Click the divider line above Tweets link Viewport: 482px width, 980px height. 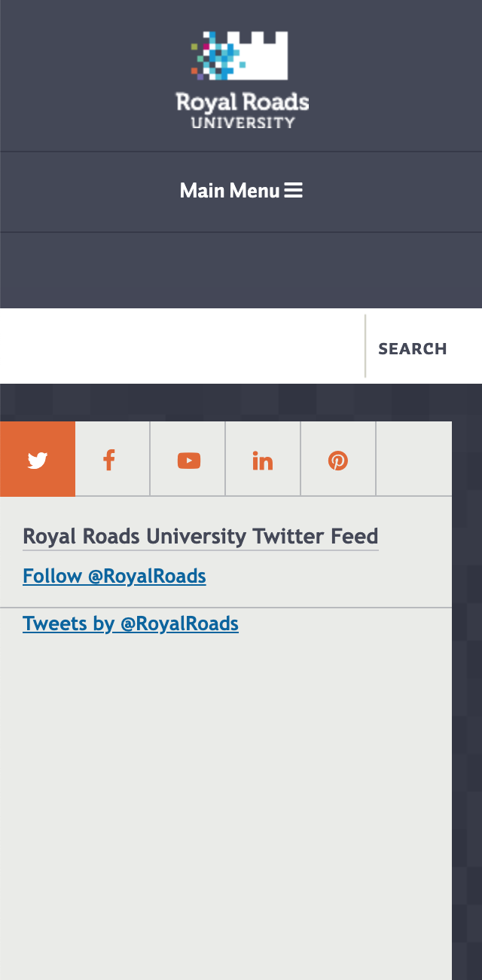pyautogui.click(x=226, y=607)
